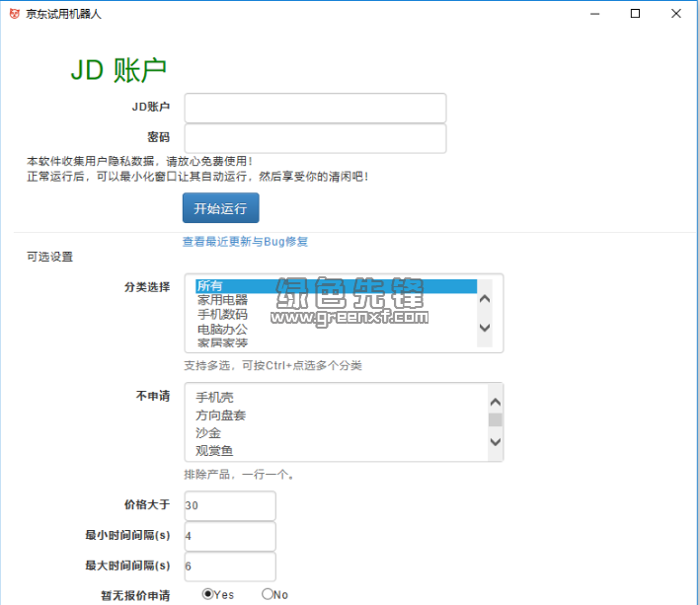Viewport: 700px width, 605px height.
Task: Choose 家用电器 category
Action: tap(222, 300)
